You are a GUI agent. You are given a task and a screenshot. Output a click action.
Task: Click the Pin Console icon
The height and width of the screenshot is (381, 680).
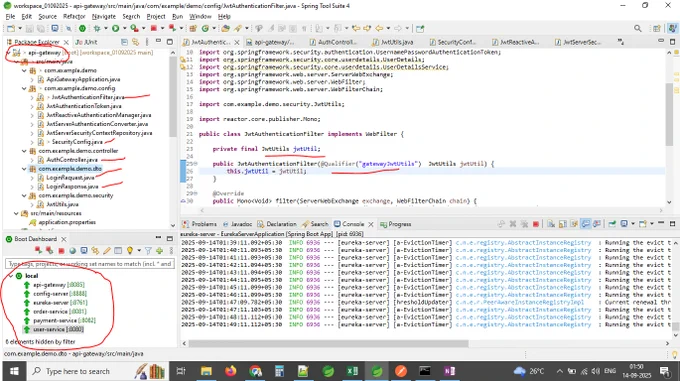[612, 224]
